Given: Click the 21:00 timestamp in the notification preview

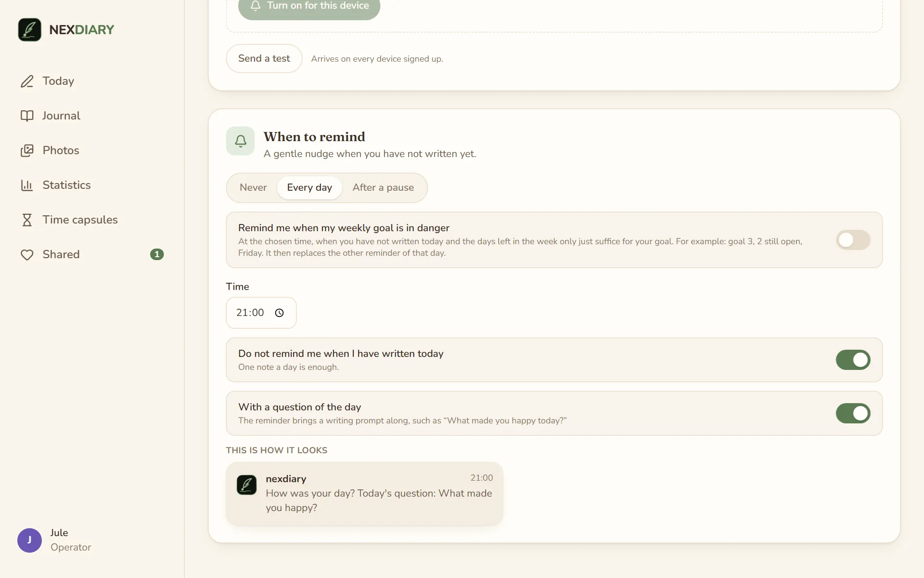Looking at the screenshot, I should (482, 478).
